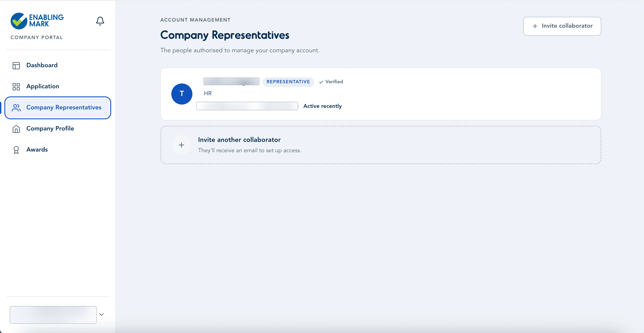
Task: Click the Enabling Mark logo
Action: click(x=37, y=21)
